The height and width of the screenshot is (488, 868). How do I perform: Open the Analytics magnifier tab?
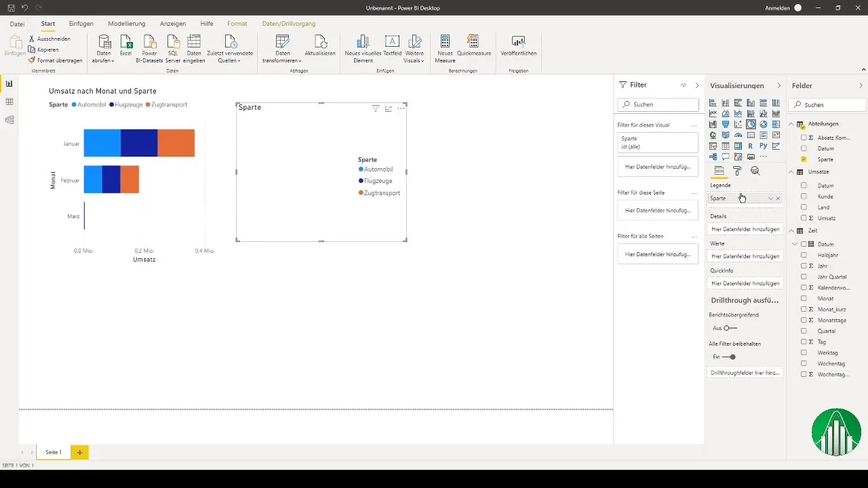(755, 171)
